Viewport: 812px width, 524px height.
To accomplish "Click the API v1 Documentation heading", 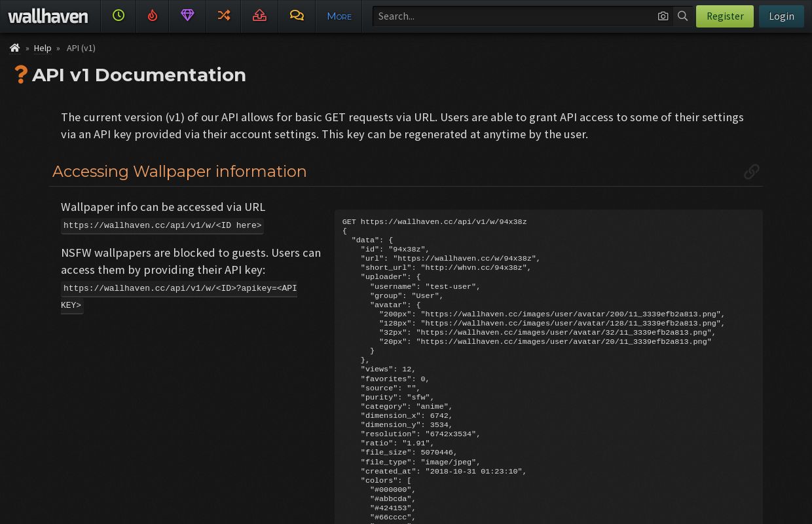I will coord(139,75).
